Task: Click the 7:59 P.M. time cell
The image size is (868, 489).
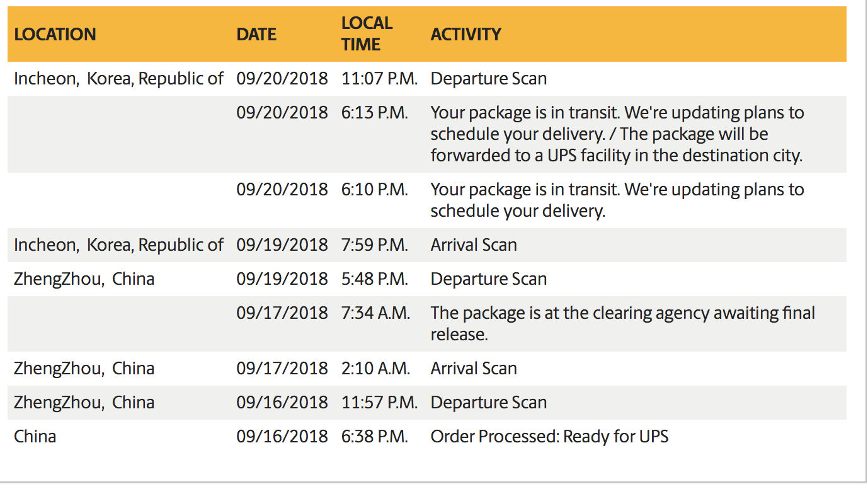Action: pyautogui.click(x=375, y=245)
